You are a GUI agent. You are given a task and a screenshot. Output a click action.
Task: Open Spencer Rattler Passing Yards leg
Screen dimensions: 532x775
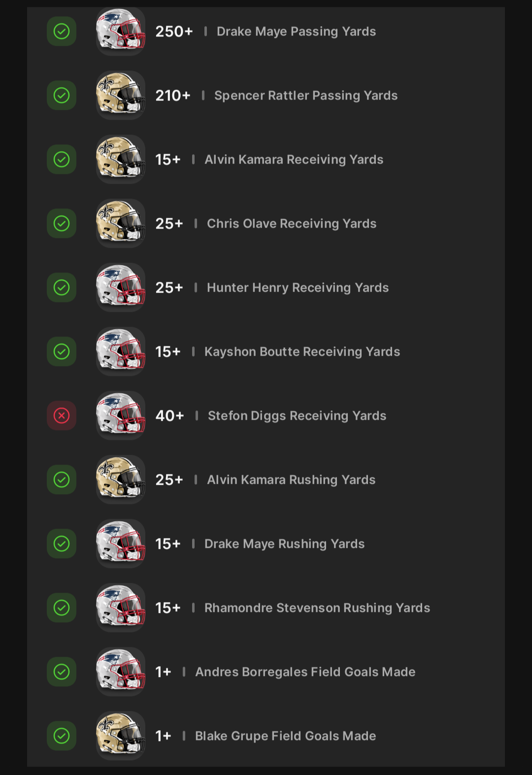305,96
